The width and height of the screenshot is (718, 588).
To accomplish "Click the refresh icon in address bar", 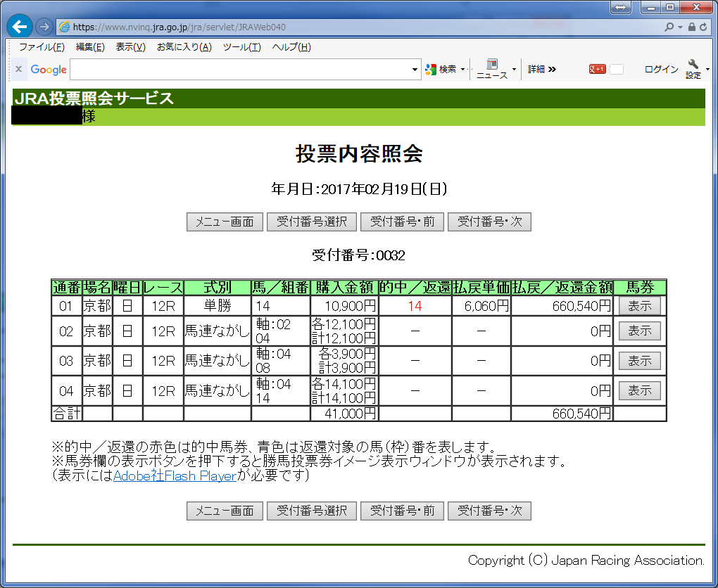I will pos(703,27).
